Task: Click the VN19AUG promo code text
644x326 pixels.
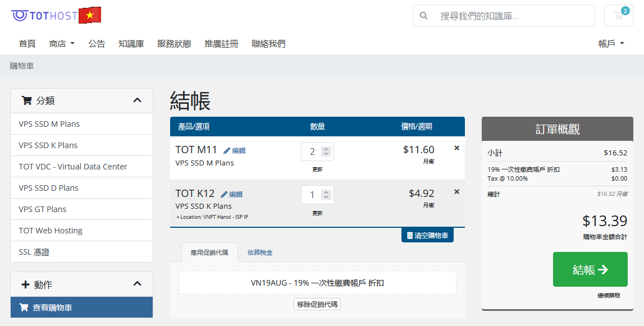Action: tap(317, 283)
